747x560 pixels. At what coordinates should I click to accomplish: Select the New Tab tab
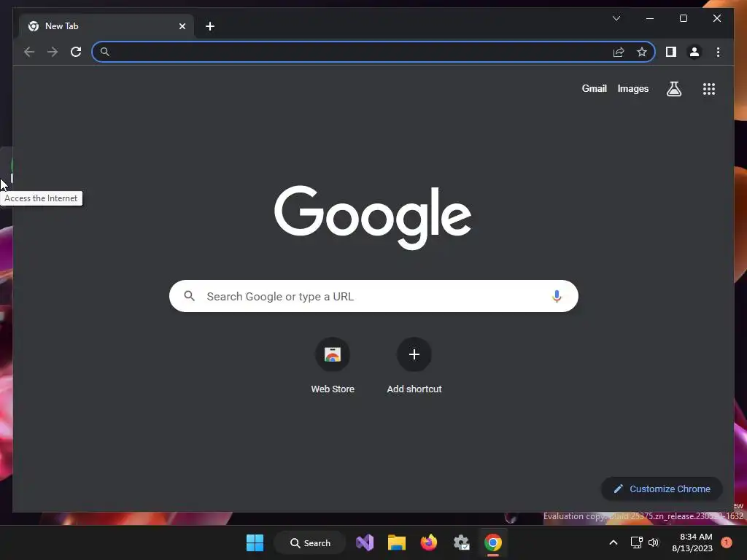(x=107, y=26)
